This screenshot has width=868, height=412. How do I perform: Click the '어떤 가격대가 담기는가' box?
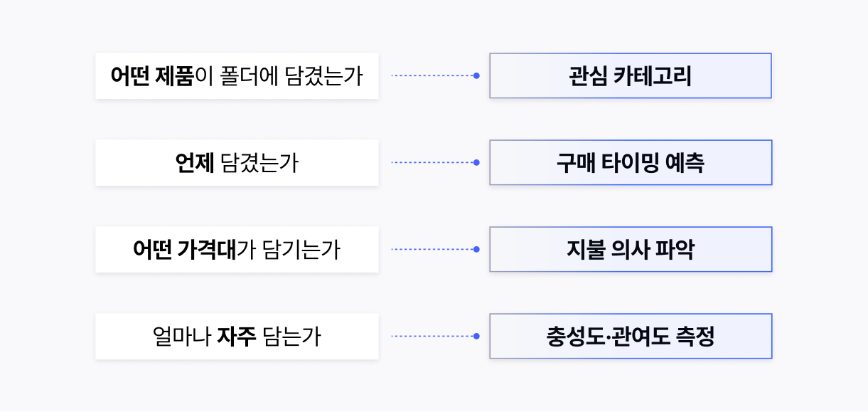click(x=237, y=250)
